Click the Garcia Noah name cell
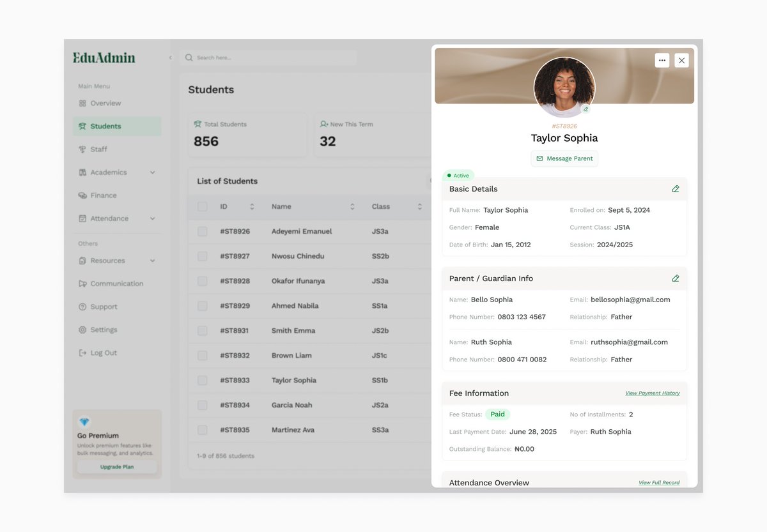Image resolution: width=767 pixels, height=532 pixels. pos(291,405)
